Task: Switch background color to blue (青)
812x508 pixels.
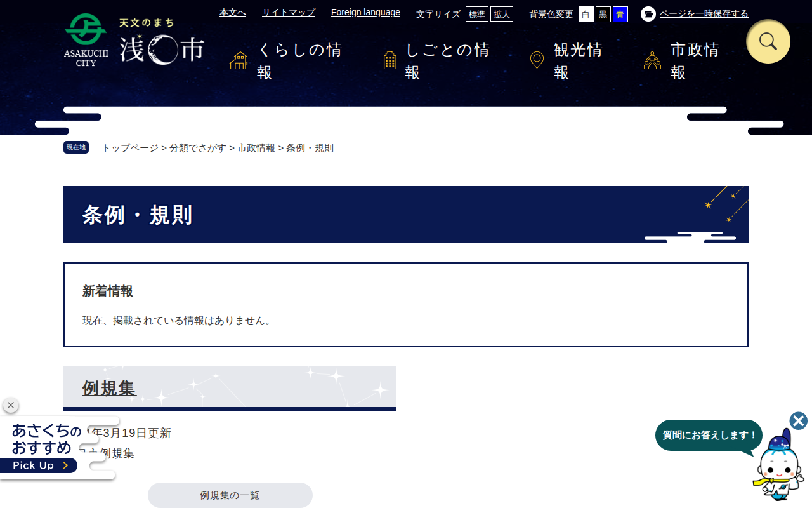Action: click(x=620, y=14)
